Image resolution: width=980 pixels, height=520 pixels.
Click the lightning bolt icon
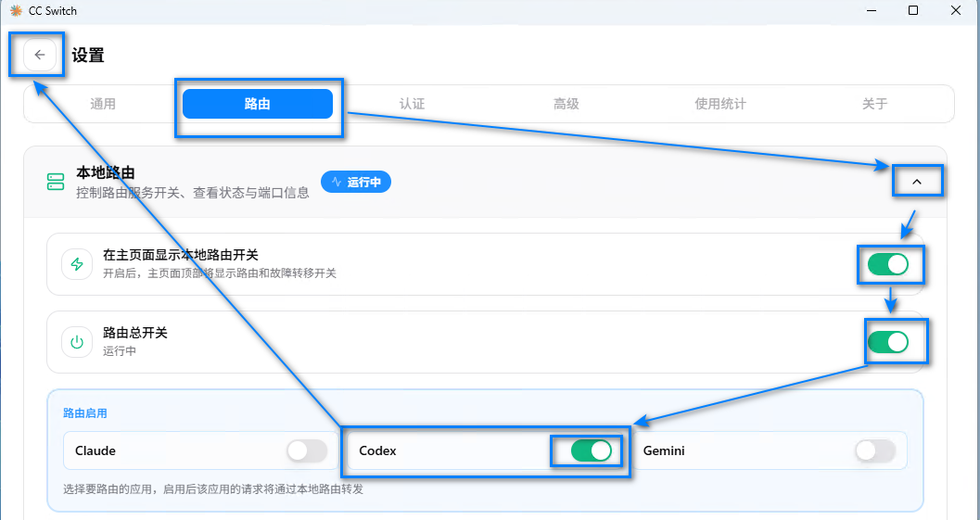(x=77, y=264)
